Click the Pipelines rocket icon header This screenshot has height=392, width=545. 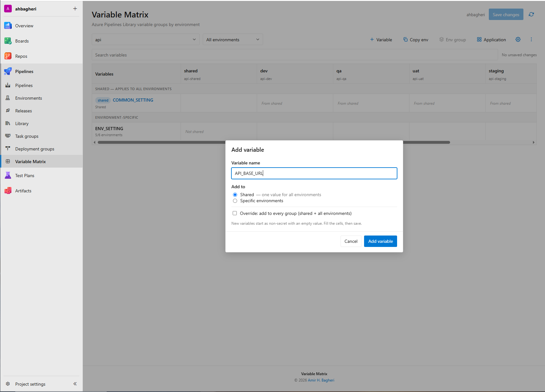point(8,71)
